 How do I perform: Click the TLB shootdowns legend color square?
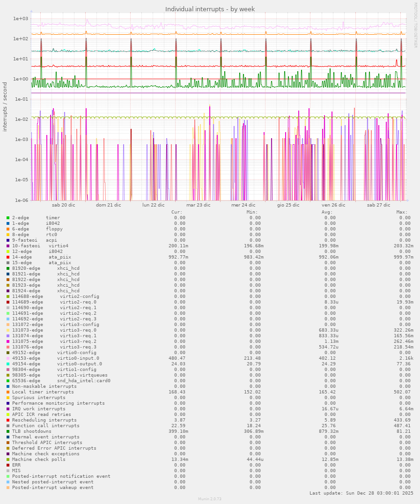click(8, 431)
